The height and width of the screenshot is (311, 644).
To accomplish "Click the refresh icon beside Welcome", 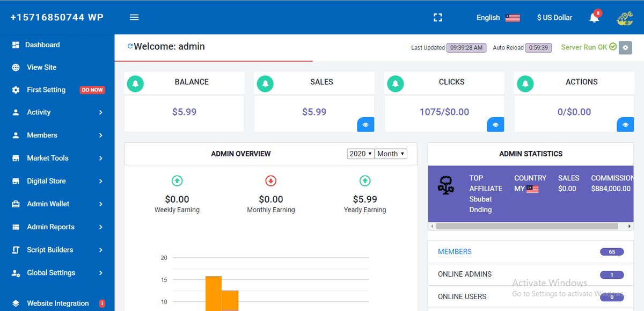I will point(130,47).
